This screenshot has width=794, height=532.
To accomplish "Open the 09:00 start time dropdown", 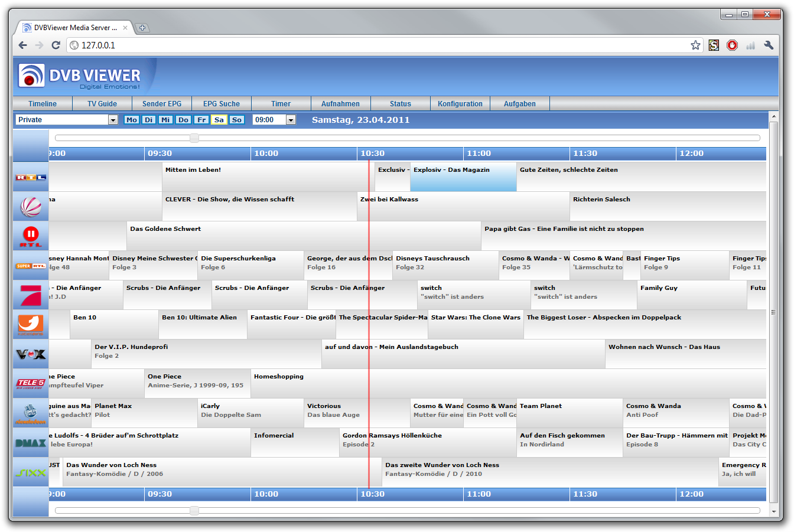I will click(x=291, y=120).
